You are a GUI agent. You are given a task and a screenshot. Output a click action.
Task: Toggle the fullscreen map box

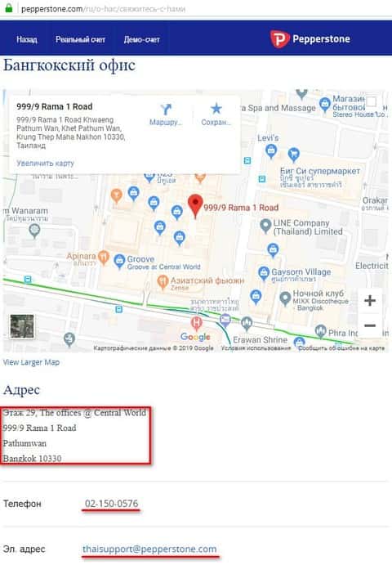pyautogui.click(x=371, y=102)
